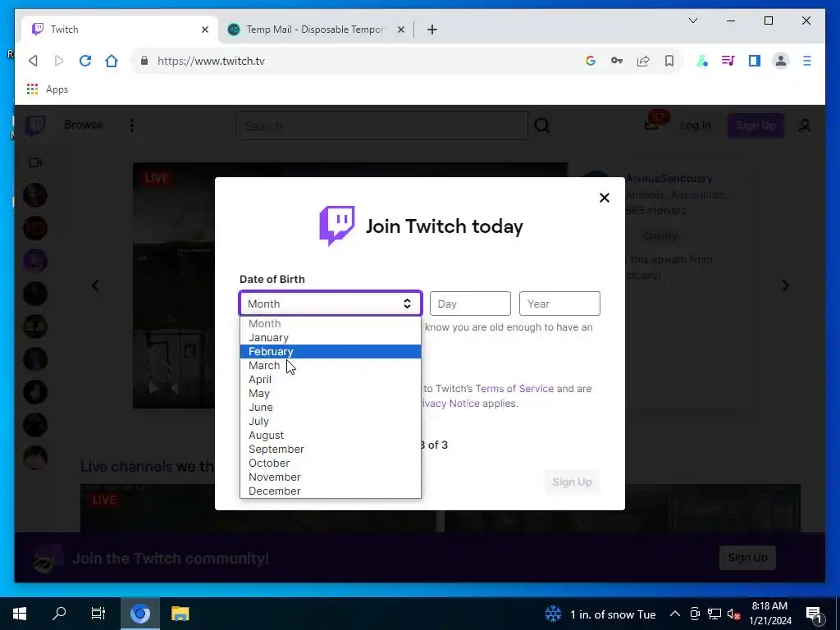This screenshot has height=630, width=840.
Task: Click the Day input field
Action: tap(470, 304)
